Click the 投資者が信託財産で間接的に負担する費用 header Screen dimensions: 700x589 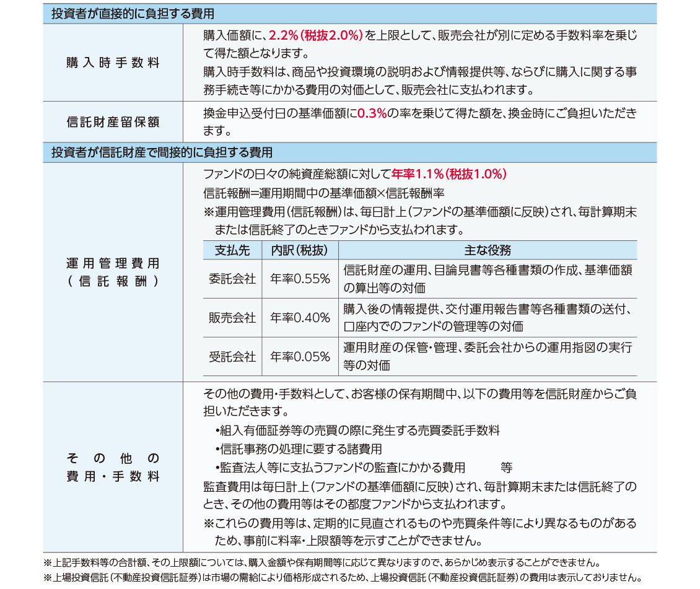(162, 152)
